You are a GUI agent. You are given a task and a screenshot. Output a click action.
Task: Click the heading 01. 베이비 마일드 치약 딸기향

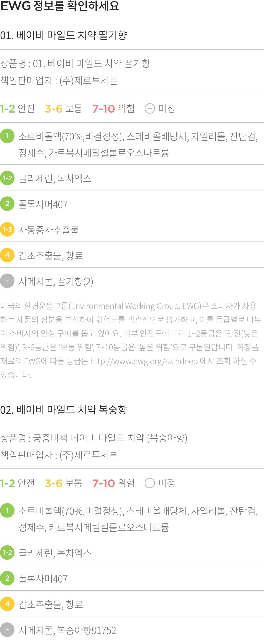[64, 35]
